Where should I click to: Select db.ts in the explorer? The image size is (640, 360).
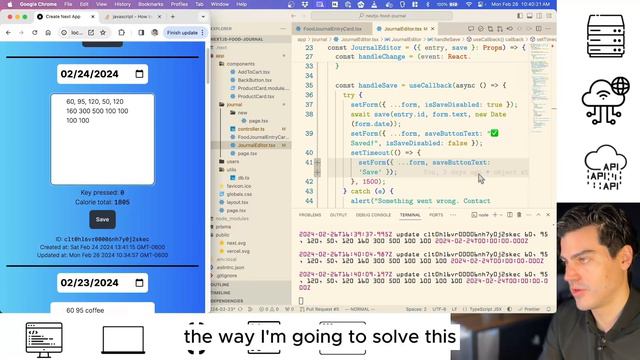coord(244,178)
